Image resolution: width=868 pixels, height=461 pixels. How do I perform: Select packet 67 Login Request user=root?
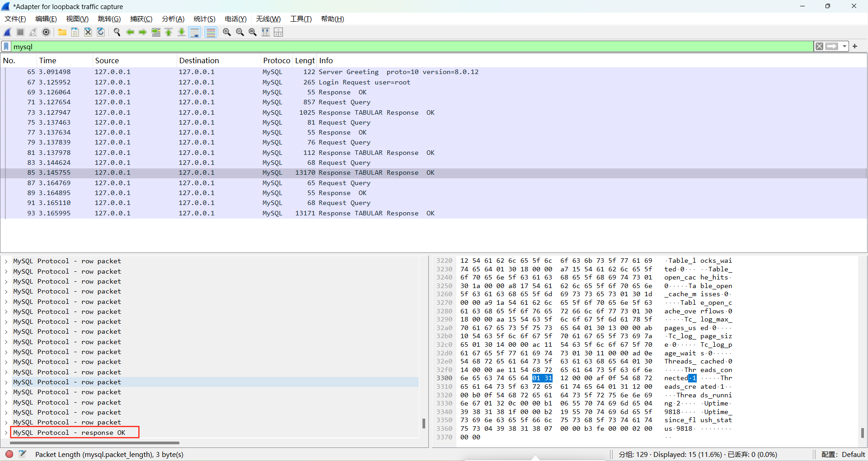434,82
